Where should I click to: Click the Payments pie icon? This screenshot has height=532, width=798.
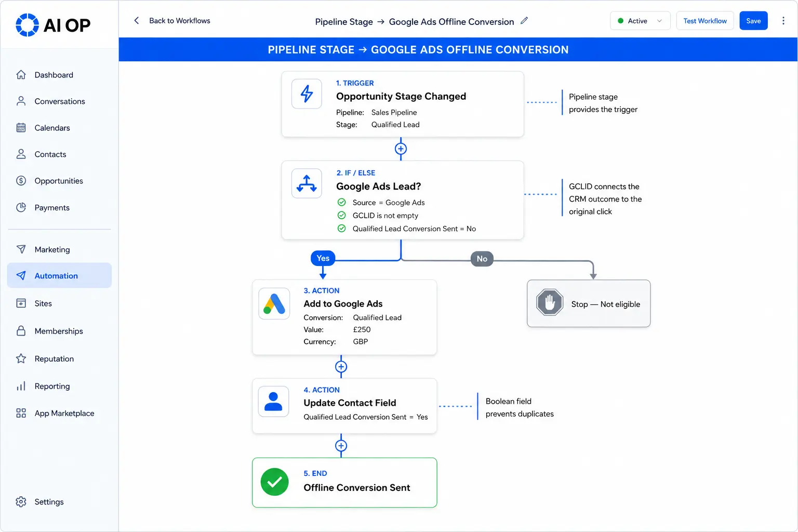21,207
